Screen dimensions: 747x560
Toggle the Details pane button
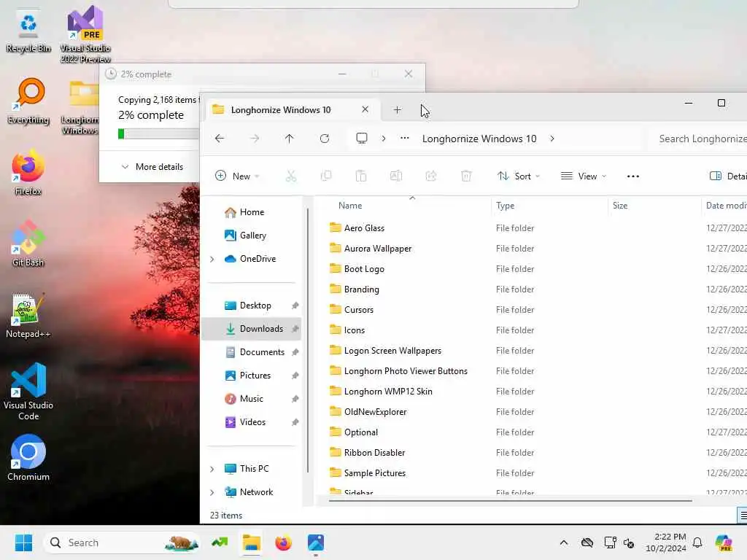pos(727,176)
